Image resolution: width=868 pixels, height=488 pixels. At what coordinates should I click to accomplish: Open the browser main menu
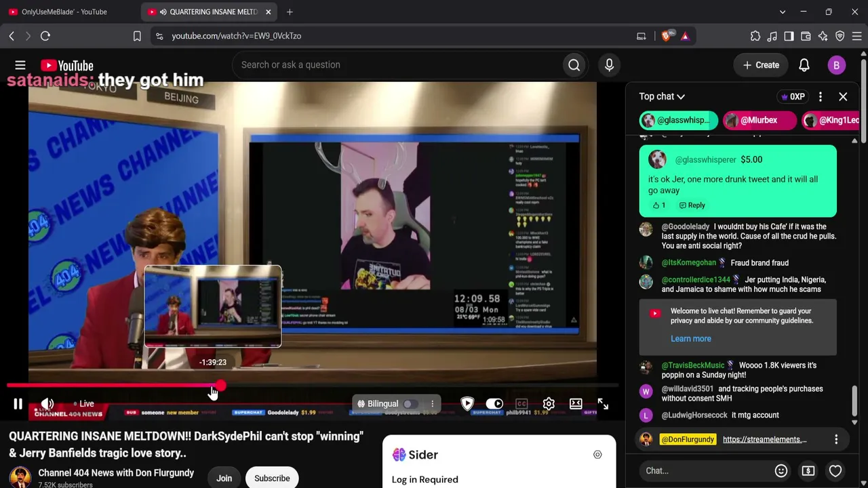pos(856,36)
